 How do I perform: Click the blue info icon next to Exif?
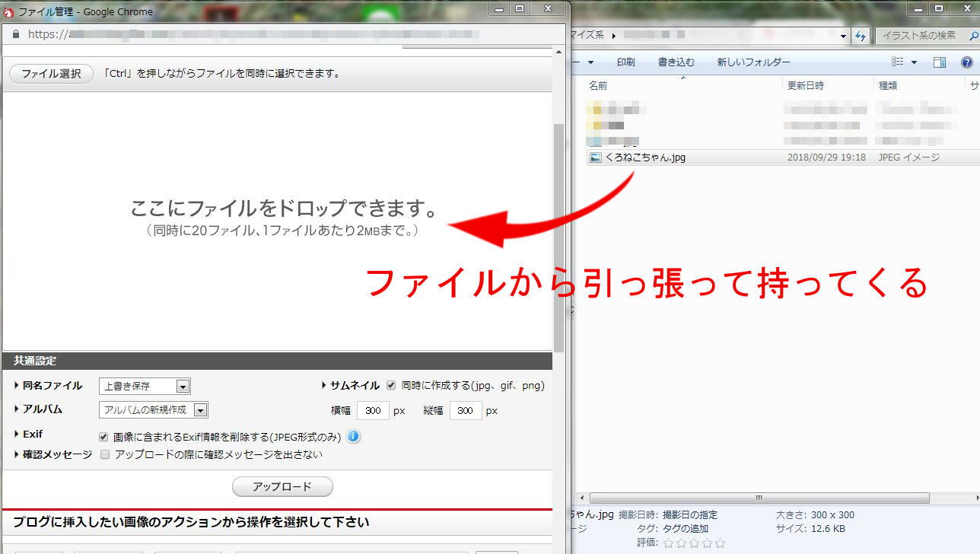(x=353, y=437)
